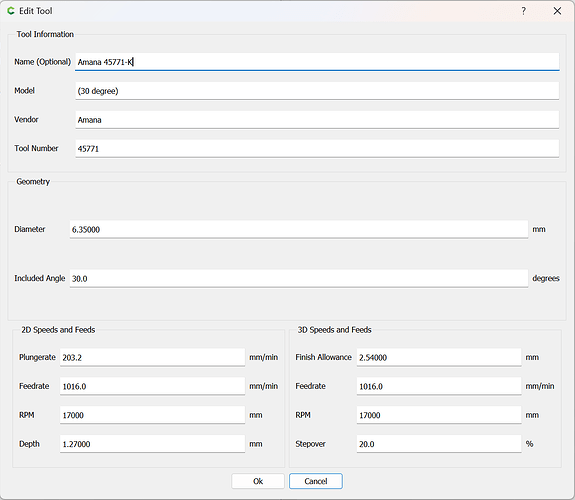Edit the Stepover percentage field
This screenshot has height=500, width=575.
coord(439,444)
